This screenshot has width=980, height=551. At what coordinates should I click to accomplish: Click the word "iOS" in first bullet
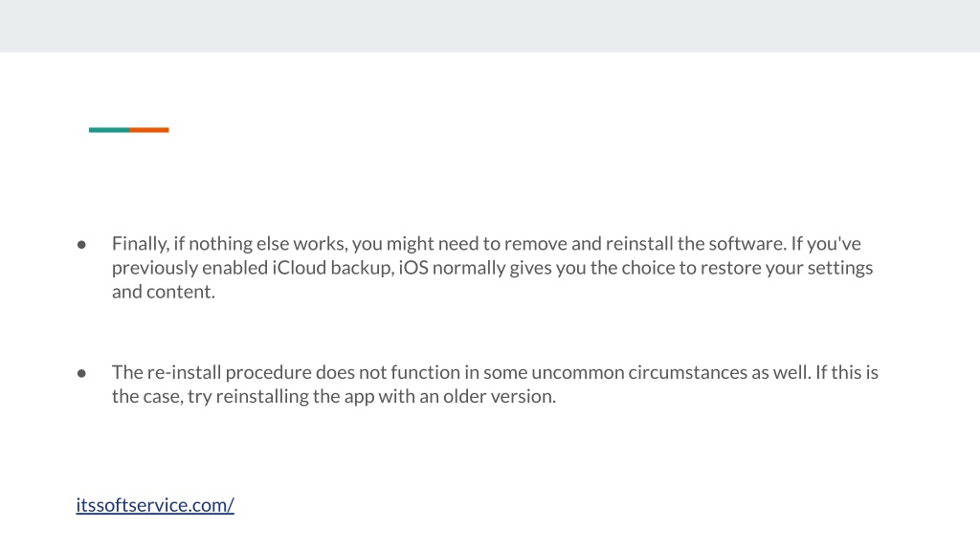[413, 268]
